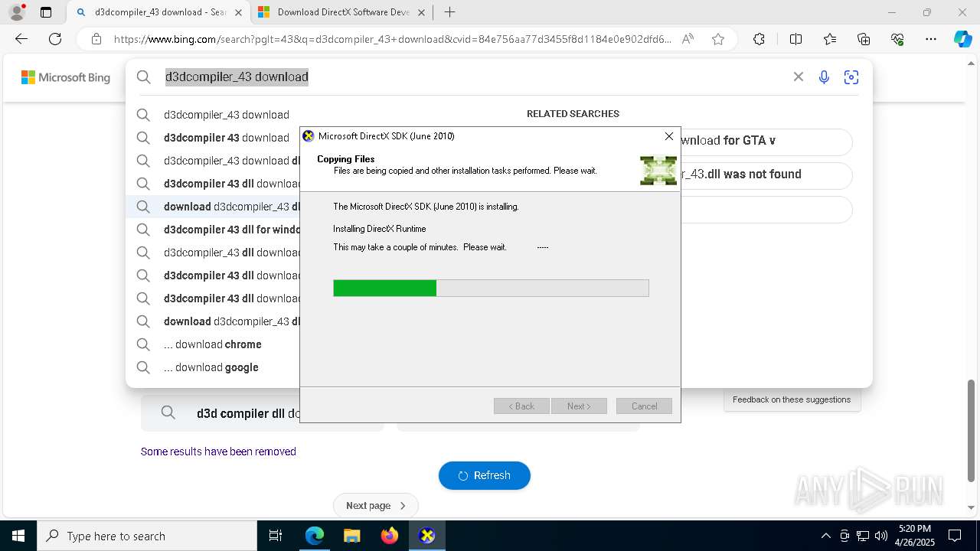Show hidden tray icons chevron

[x=825, y=536]
